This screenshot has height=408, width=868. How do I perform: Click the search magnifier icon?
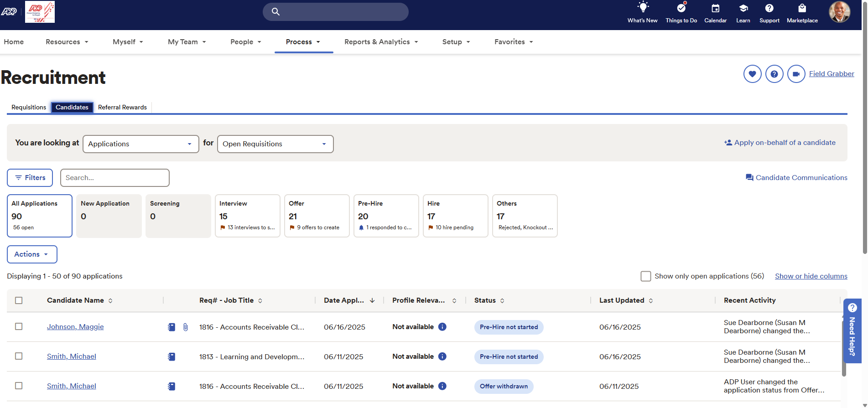(275, 12)
